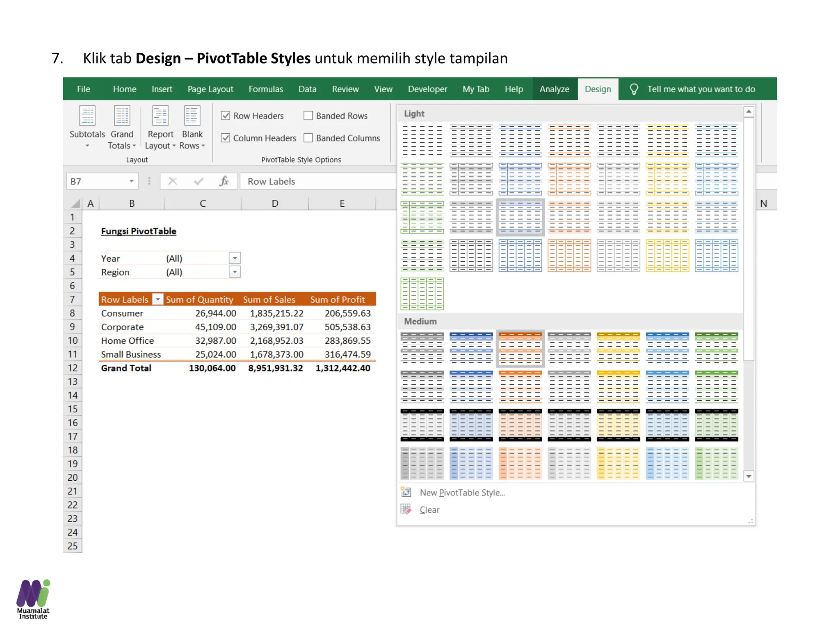The height and width of the screenshot is (630, 840).
Task: Click the formula bar confirm checkmark icon
Action: pos(199,181)
